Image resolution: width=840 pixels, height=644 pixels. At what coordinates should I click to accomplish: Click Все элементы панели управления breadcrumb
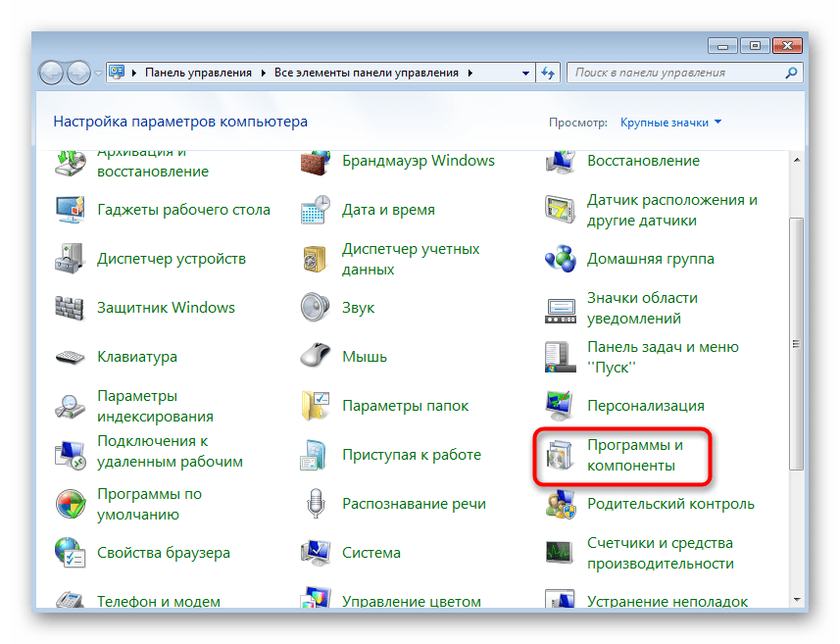pyautogui.click(x=366, y=73)
